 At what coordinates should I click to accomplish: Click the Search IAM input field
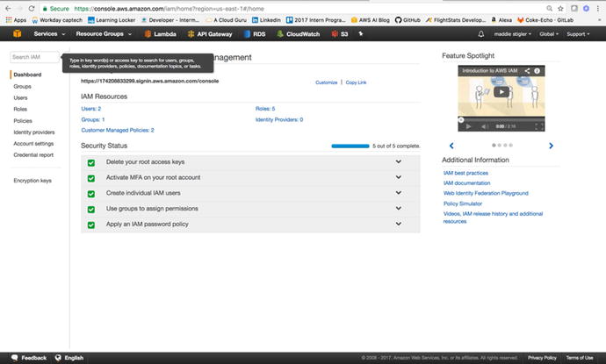(33, 57)
